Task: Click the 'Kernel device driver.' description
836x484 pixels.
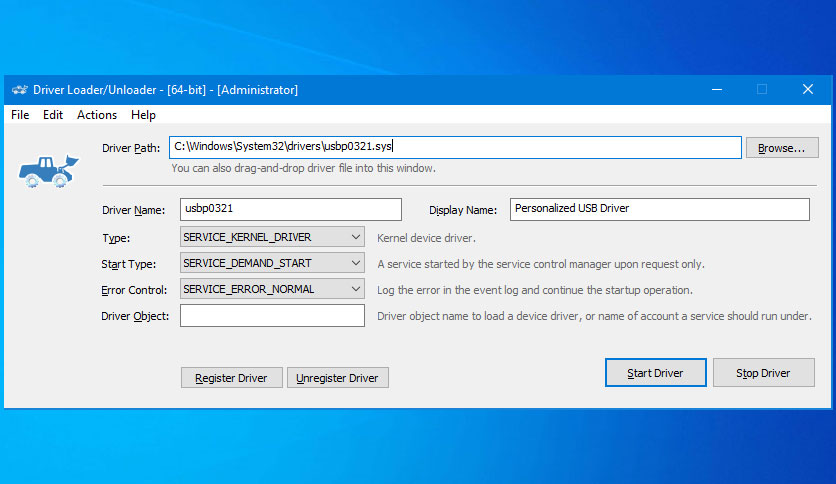Action: (x=426, y=238)
